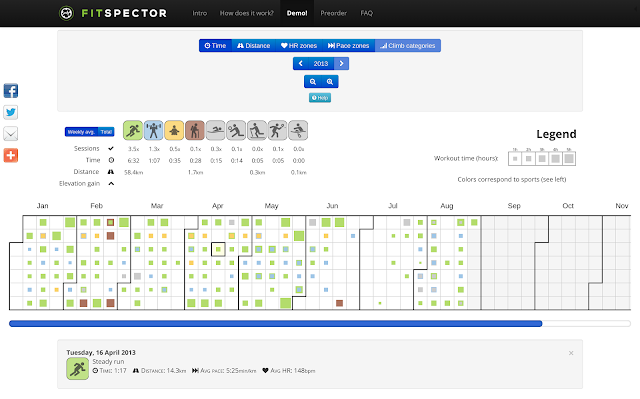Click running distance value 58.4km
Viewport: 640px width, 399px height.
click(133, 173)
